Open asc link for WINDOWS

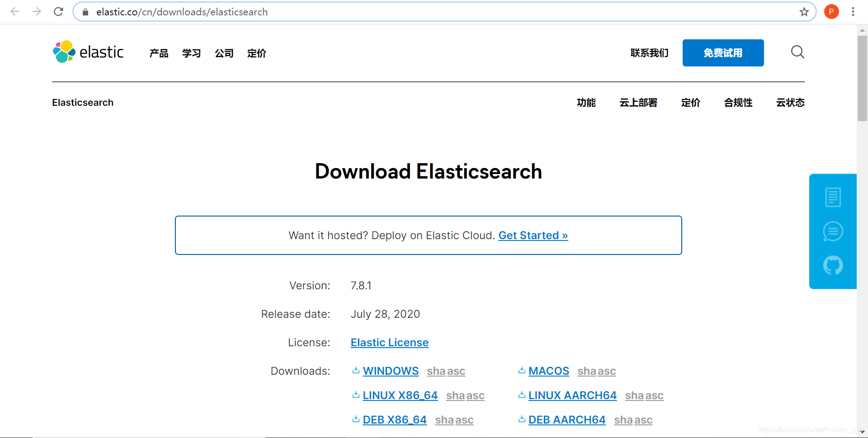[456, 371]
